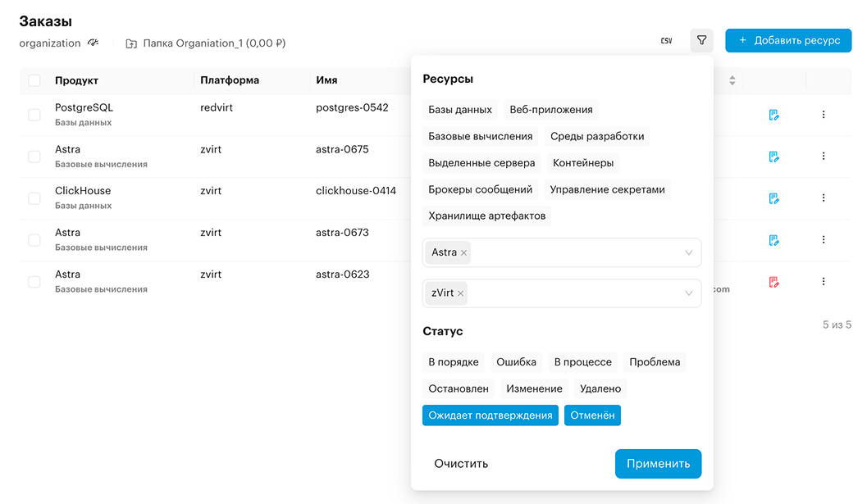Open the clickhouse-0414 order name
Viewport: 867px width, 504px height.
(355, 191)
